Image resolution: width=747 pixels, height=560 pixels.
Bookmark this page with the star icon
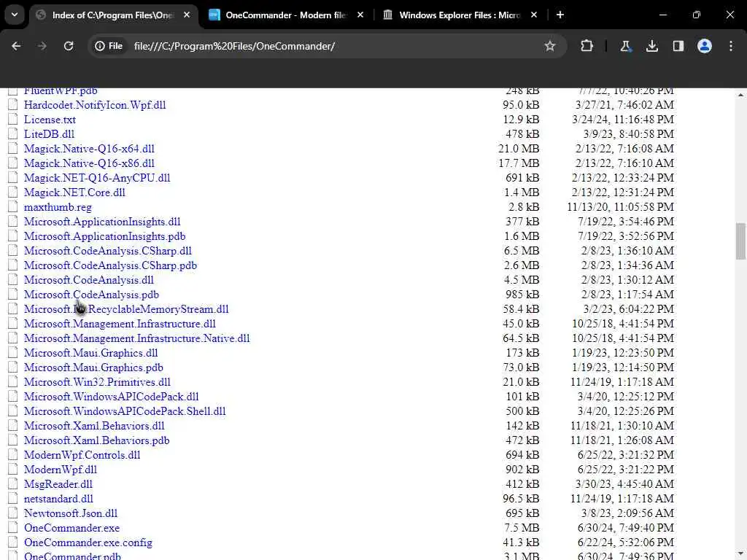pos(550,46)
